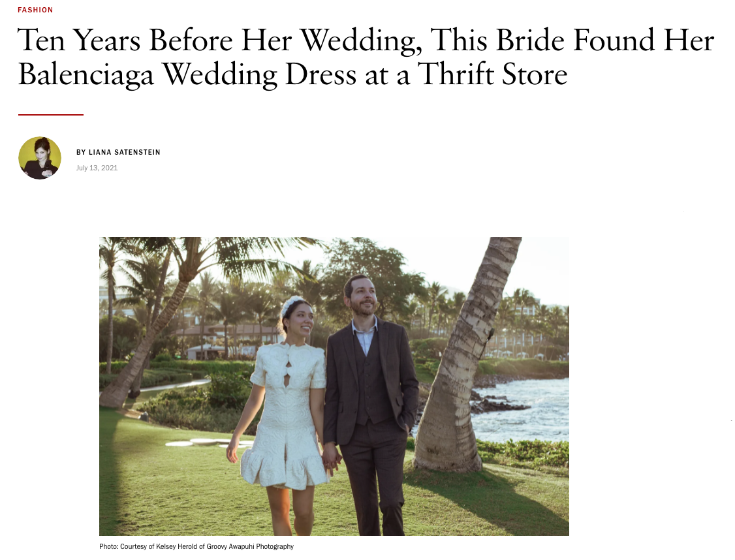Click the Liana Satenstein author avatar
This screenshot has height=560, width=735.
coord(40,158)
